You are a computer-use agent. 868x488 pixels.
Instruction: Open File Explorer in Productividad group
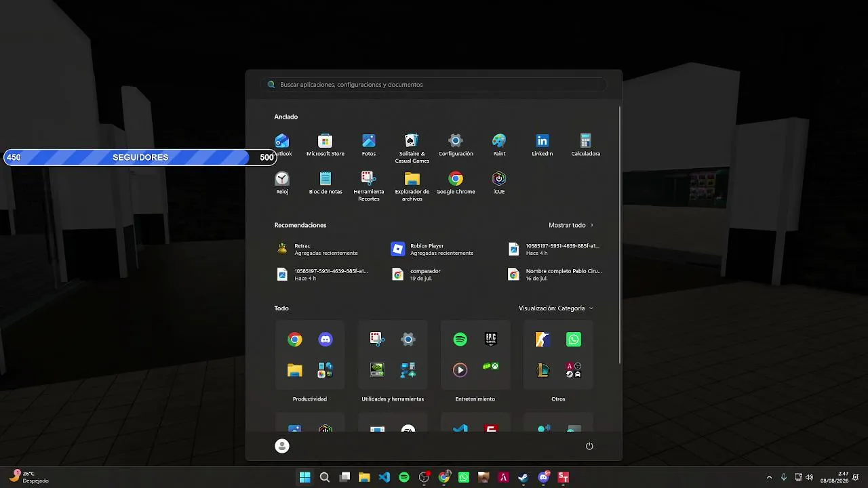(294, 370)
